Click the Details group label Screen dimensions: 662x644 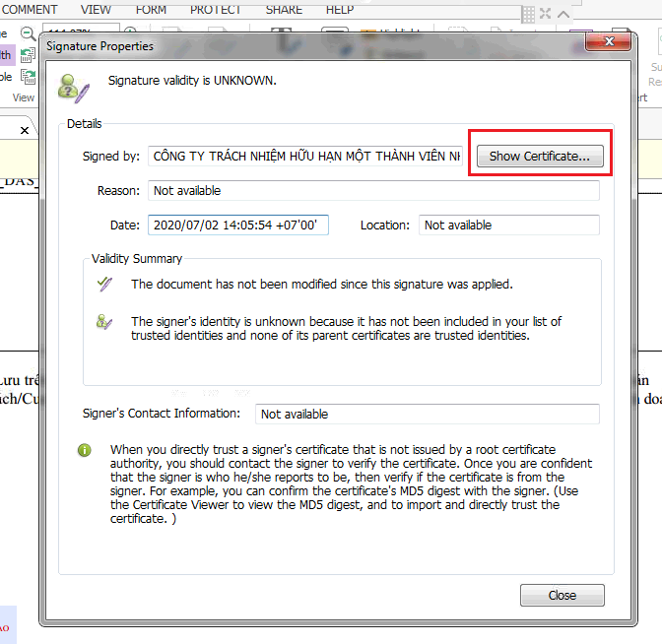(x=85, y=124)
